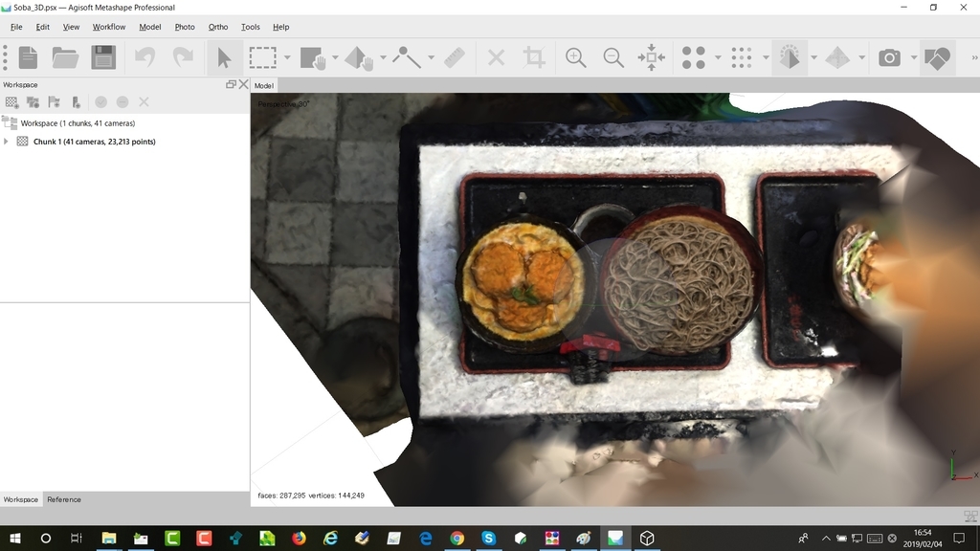Open the draw polyline dropdown arrow
This screenshot has height=551, width=980.
432,57
